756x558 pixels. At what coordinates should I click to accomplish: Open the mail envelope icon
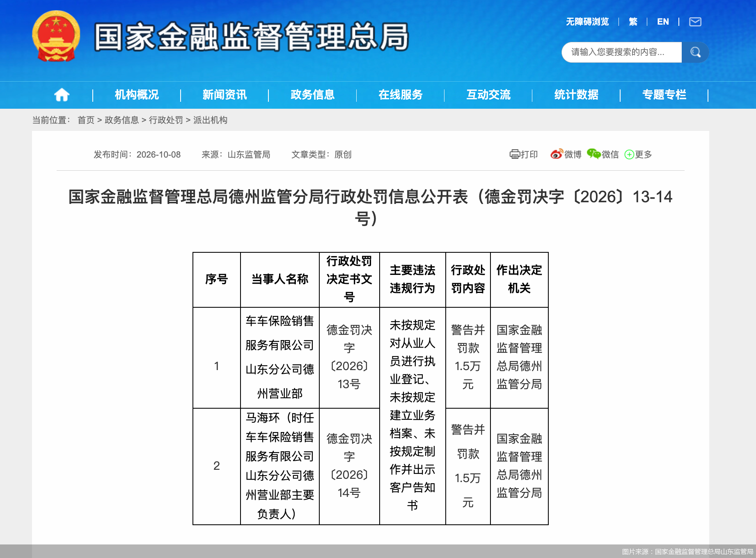point(695,22)
